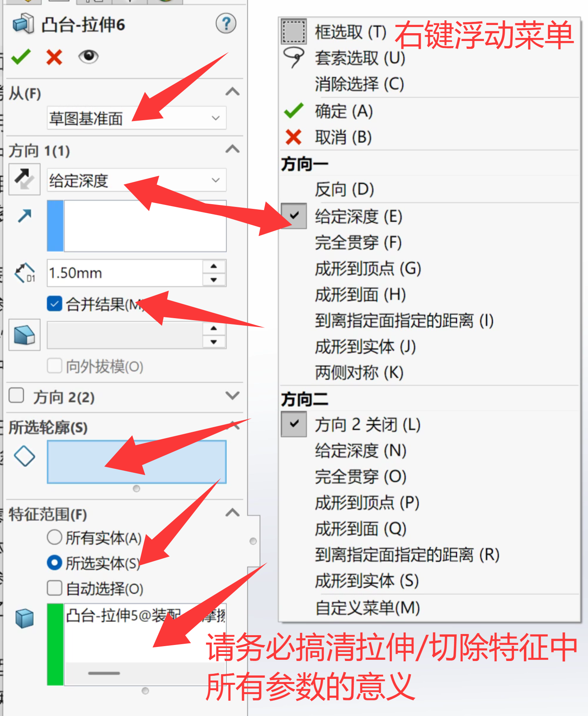Uncheck the 合并结果 checkbox
The image size is (588, 716).
click(54, 304)
